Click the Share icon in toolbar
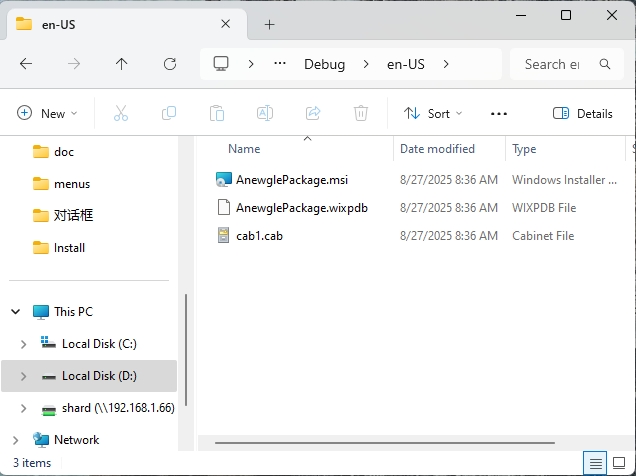Viewport: 636px width, 476px height. click(313, 114)
